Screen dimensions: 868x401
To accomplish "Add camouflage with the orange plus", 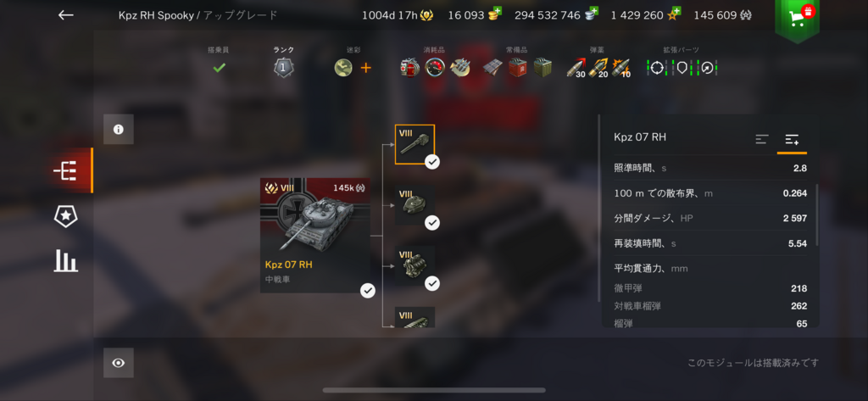I will pyautogui.click(x=366, y=68).
